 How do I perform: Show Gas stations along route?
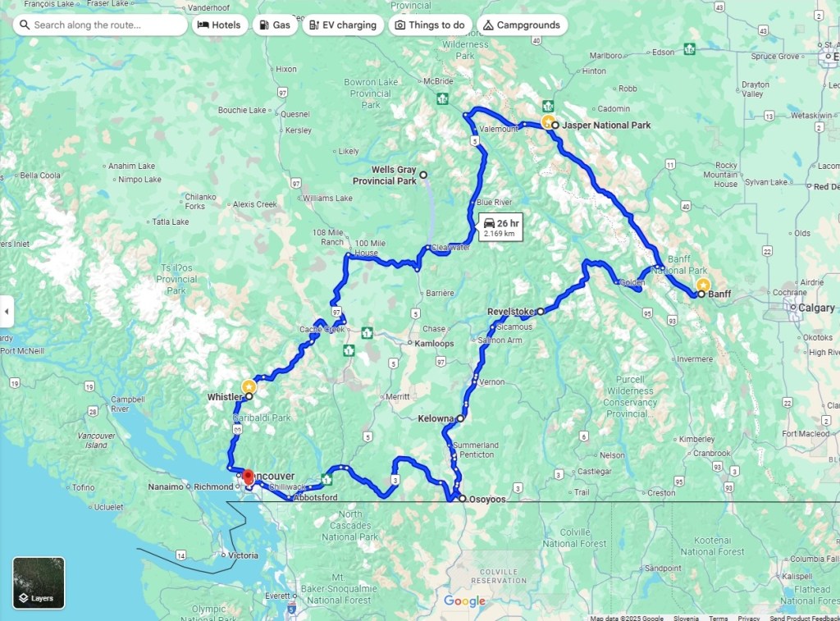(x=275, y=25)
